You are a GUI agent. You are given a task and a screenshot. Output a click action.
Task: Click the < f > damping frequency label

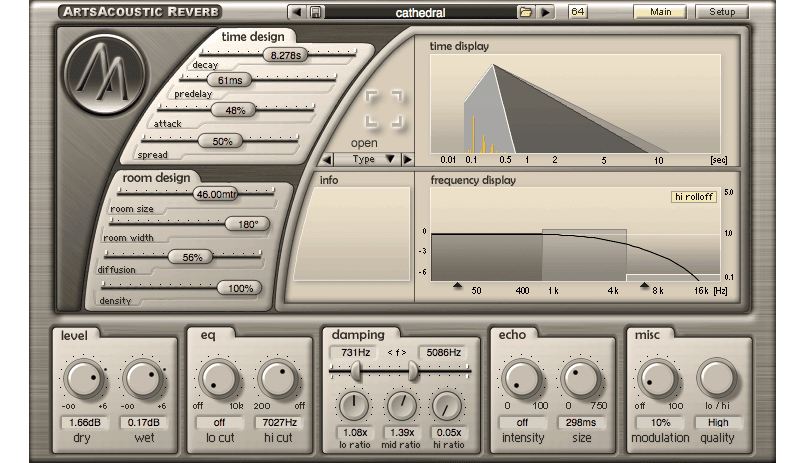(x=397, y=353)
